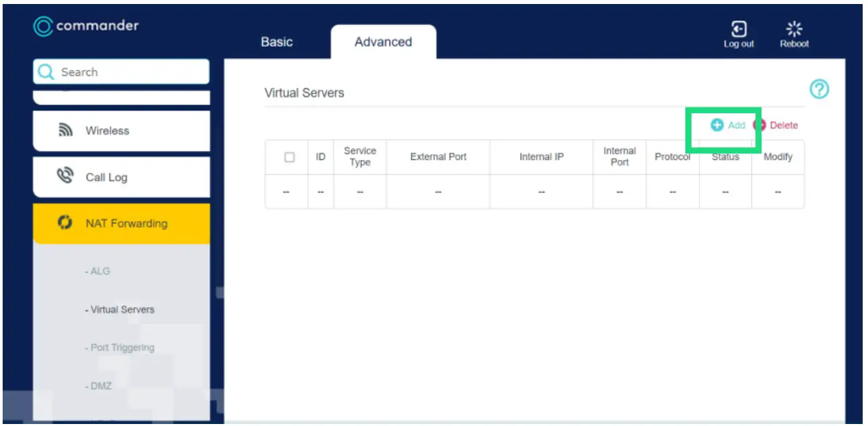Click the Log out icon

pyautogui.click(x=739, y=29)
